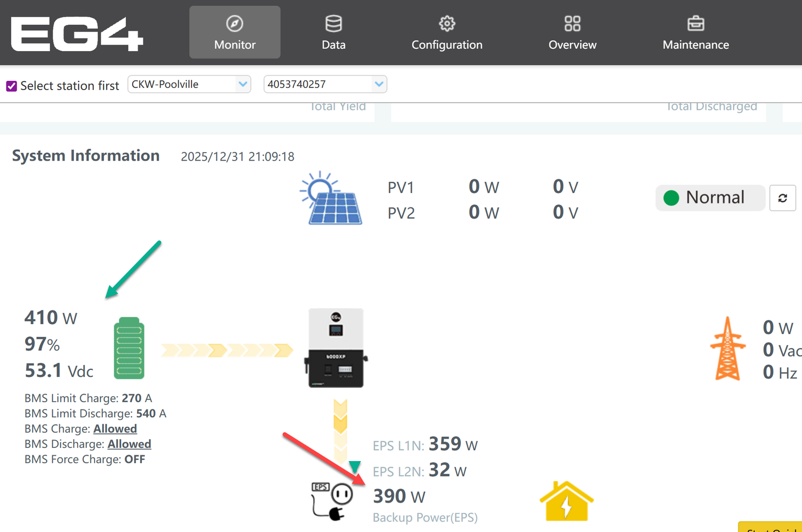Screen dimensions: 802x532
Task: Click the 6000XP inverter image
Action: (336, 348)
